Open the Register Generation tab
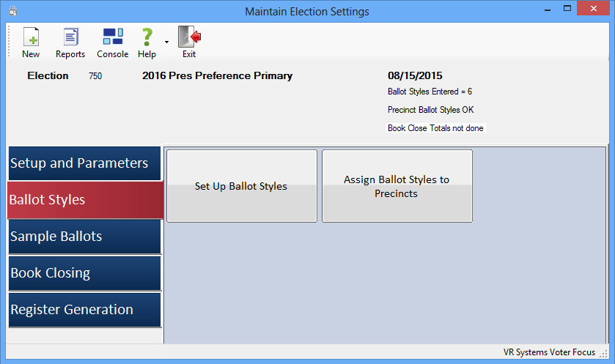615x364 pixels. (x=85, y=310)
